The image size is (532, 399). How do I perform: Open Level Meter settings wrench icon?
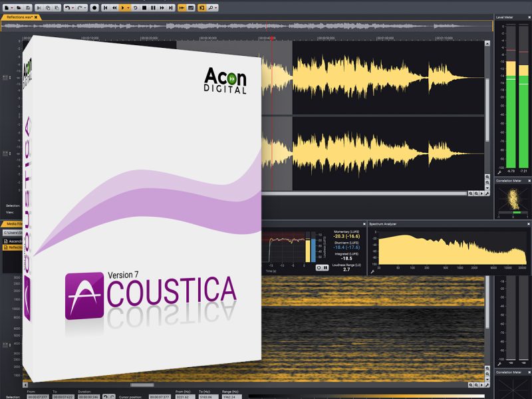coord(499,171)
